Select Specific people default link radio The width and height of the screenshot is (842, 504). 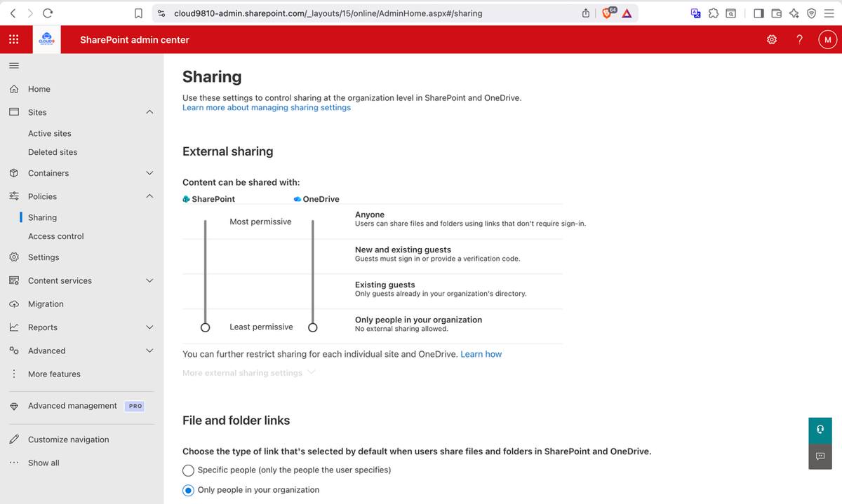pyautogui.click(x=188, y=470)
